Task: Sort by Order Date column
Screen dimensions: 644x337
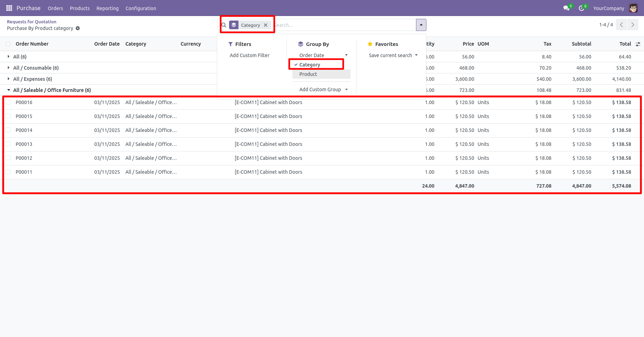Action: point(107,44)
